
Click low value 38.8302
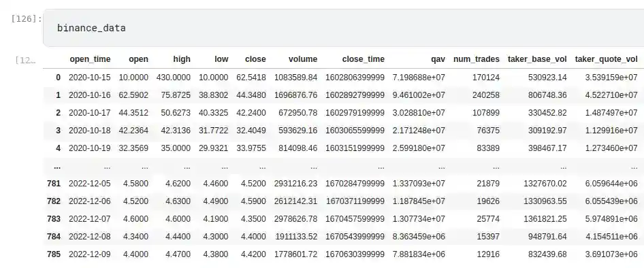coord(214,95)
